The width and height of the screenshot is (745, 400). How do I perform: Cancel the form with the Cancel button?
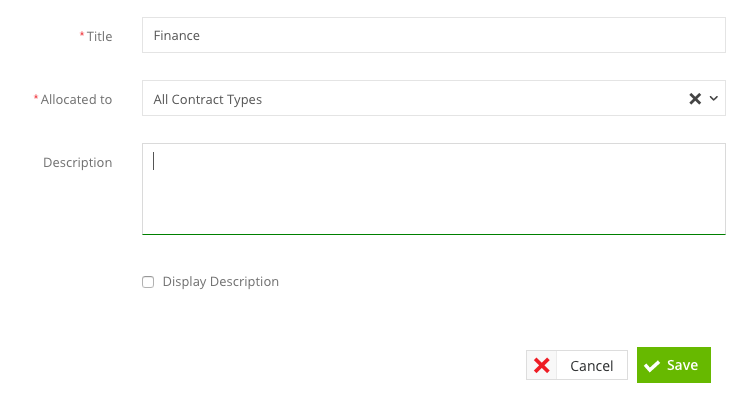point(577,365)
